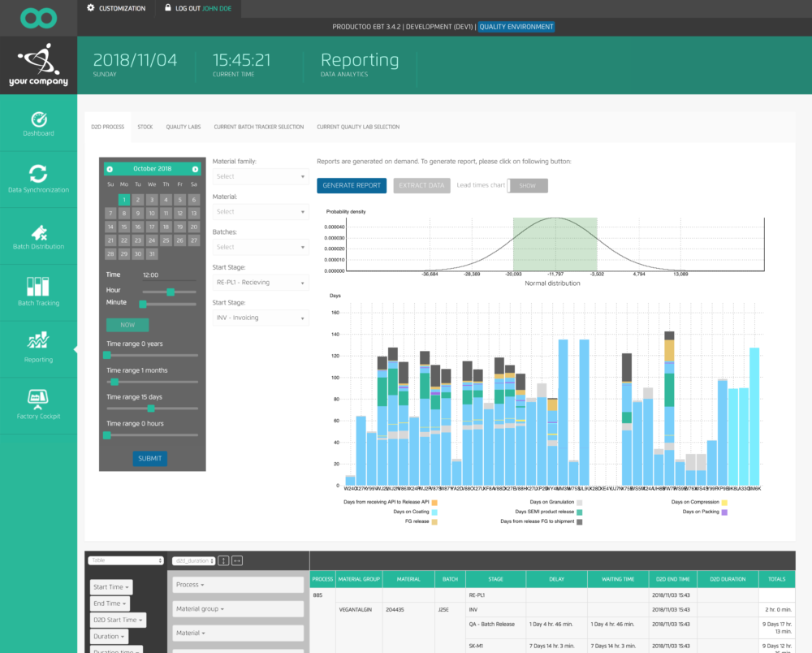
Task: Open the Batches dropdown
Action: click(x=261, y=247)
